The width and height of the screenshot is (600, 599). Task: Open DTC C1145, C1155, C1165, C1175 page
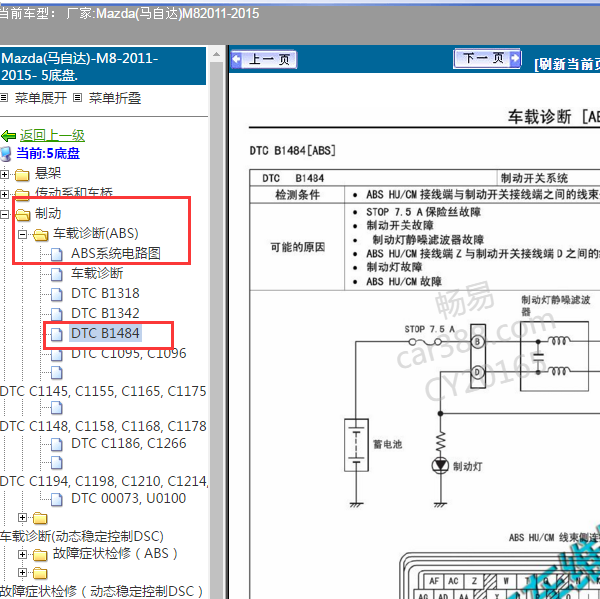click(x=103, y=391)
